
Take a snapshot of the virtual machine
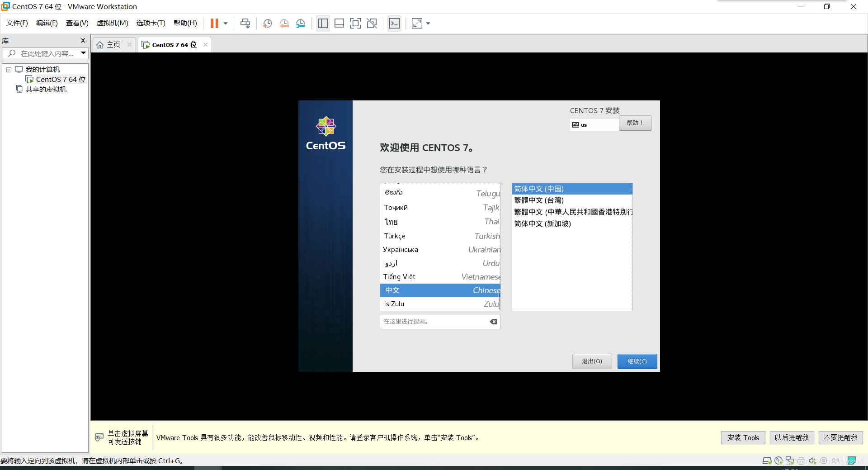268,24
